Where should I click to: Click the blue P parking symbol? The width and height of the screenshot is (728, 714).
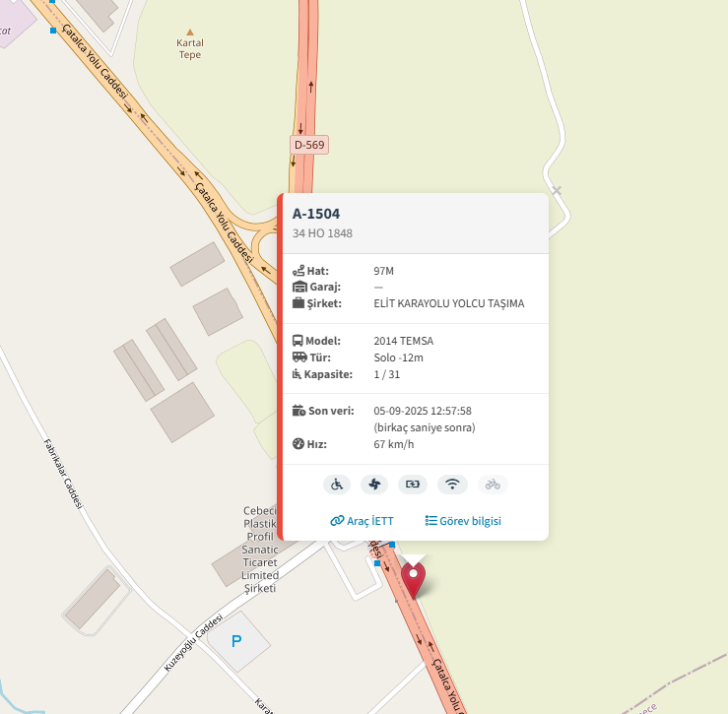pyautogui.click(x=236, y=641)
